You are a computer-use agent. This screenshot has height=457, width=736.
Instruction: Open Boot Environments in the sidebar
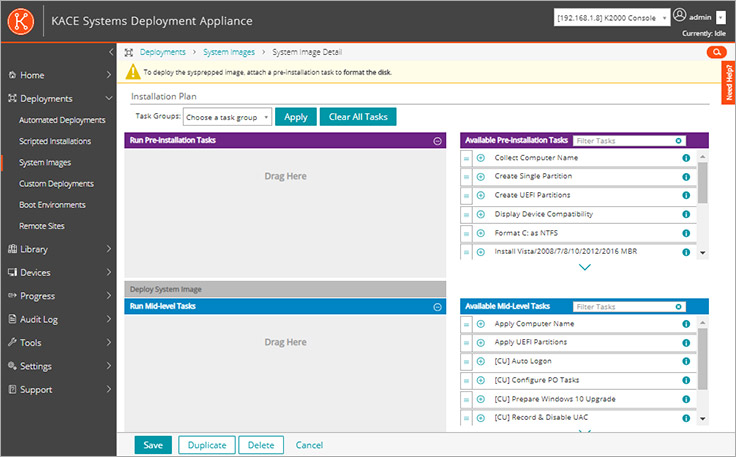[52, 205]
